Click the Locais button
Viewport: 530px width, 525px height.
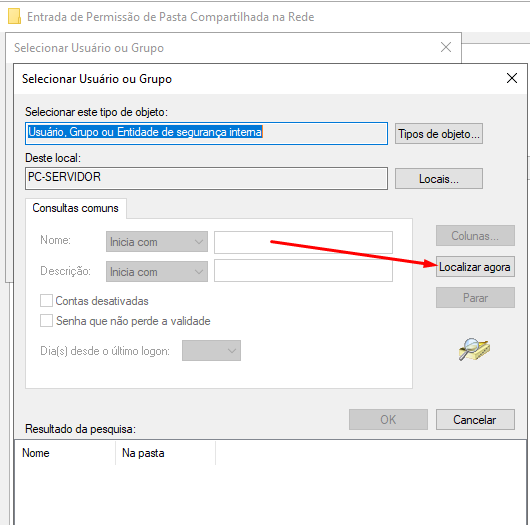(x=439, y=178)
